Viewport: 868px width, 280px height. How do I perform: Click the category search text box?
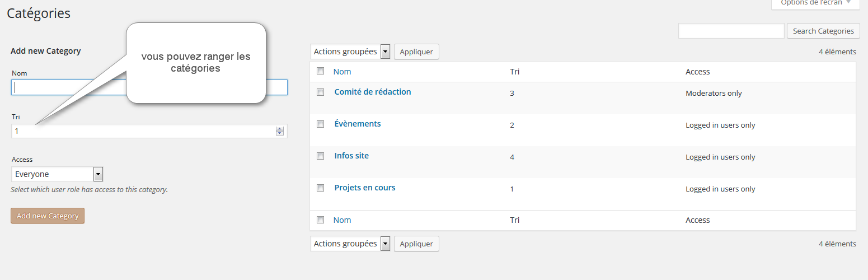point(731,31)
